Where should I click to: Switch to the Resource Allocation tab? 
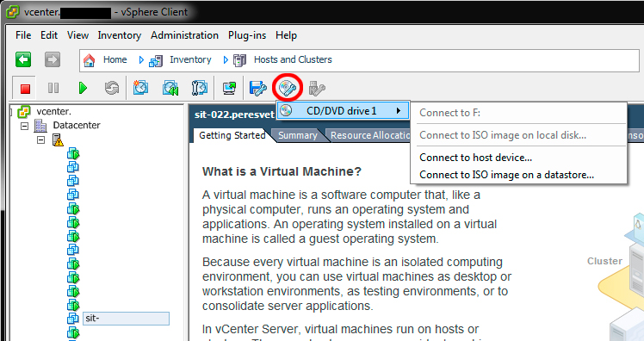point(370,135)
